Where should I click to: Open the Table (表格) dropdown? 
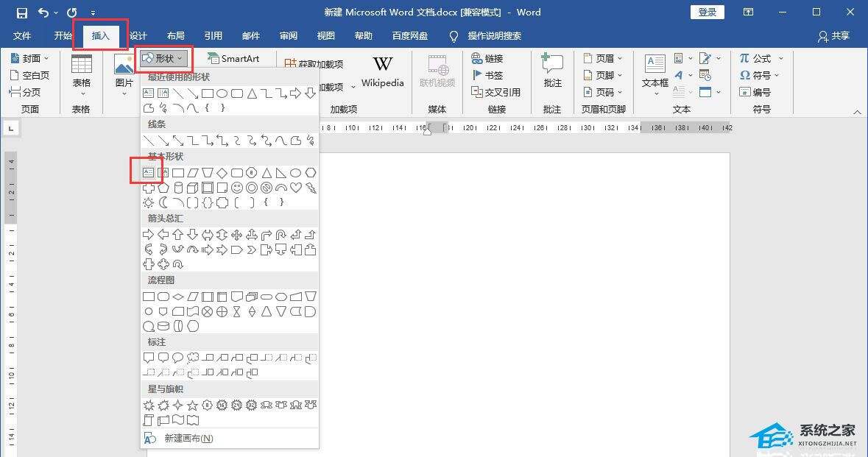point(82,74)
